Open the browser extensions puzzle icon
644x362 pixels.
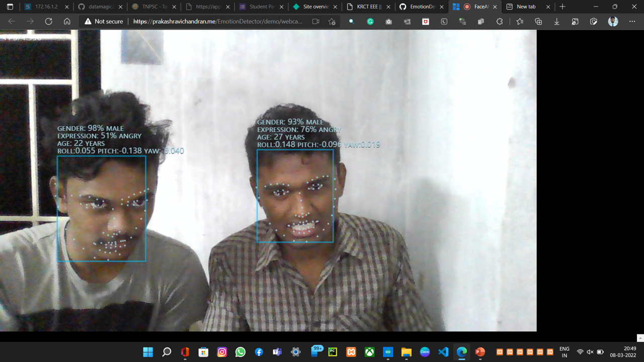[500, 22]
